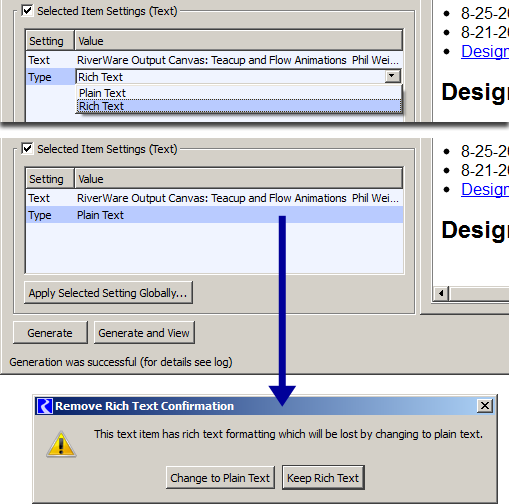The height and width of the screenshot is (504, 509).
Task: Open Design link in lower preview pane
Action: coord(485,189)
